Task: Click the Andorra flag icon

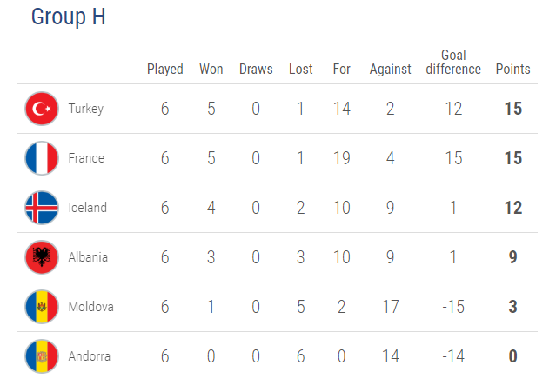Action: coord(42,356)
